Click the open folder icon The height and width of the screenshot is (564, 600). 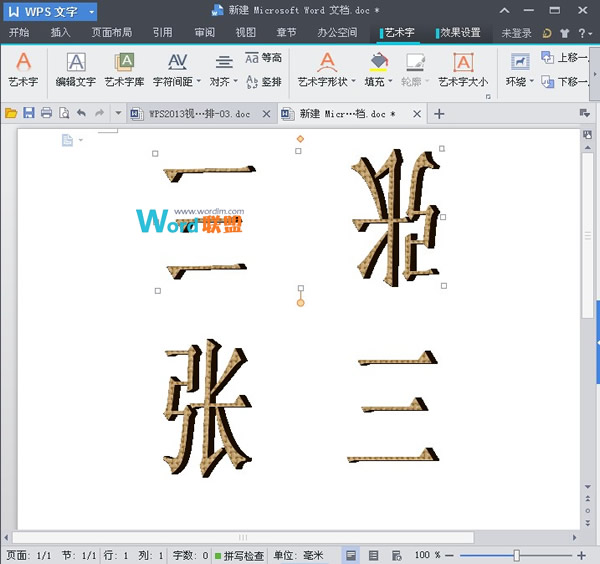click(x=12, y=114)
